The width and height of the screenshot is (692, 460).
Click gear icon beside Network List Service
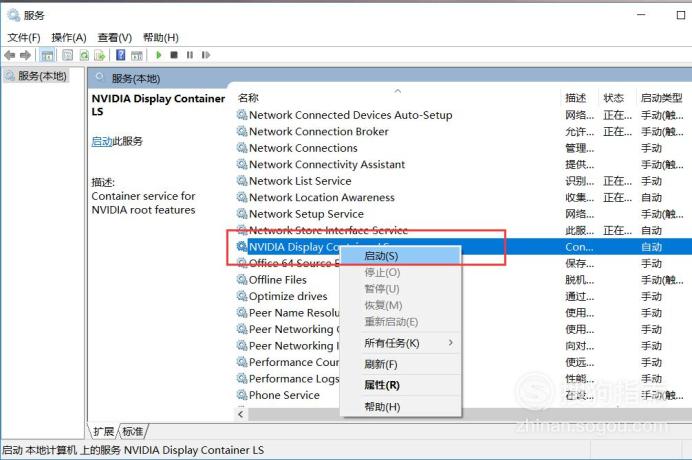(242, 181)
